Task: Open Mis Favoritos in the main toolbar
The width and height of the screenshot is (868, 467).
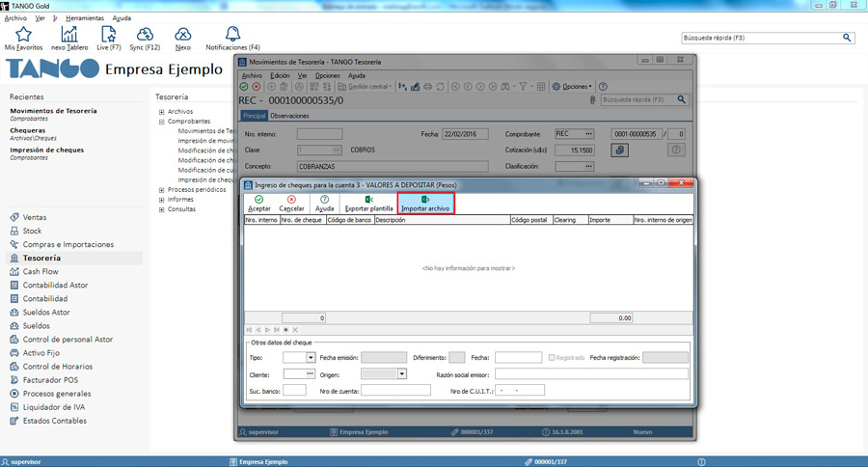Action: click(23, 39)
